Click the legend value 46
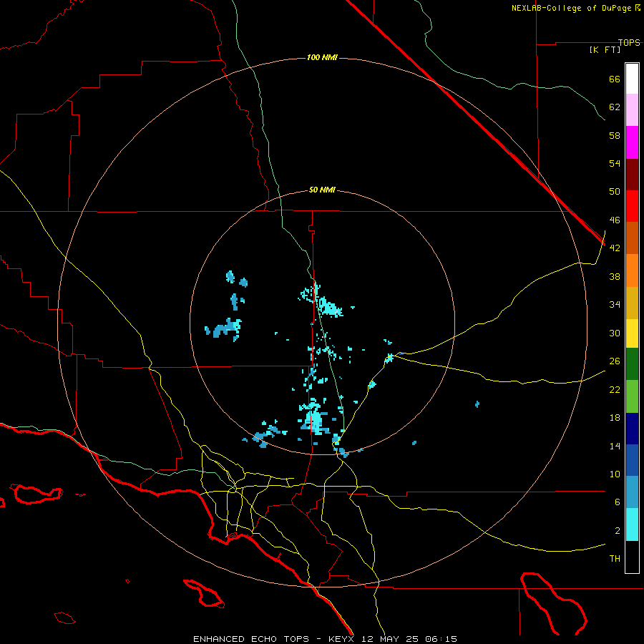Viewport: 644px width, 644px height. point(615,220)
